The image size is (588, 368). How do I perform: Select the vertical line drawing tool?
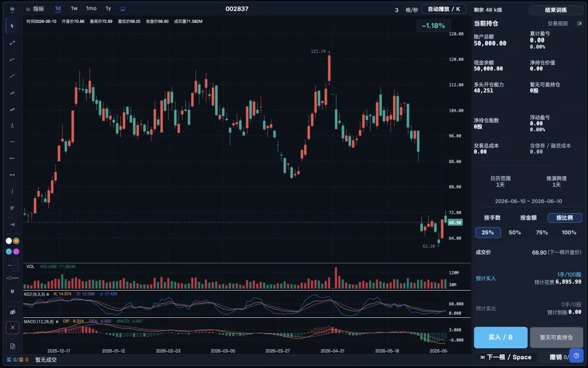click(13, 191)
